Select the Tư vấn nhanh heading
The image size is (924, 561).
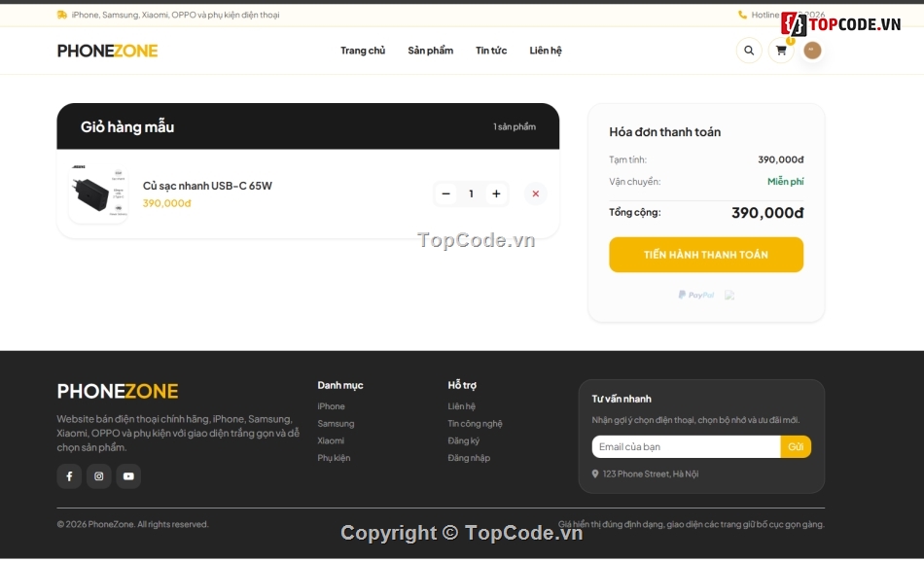(622, 399)
